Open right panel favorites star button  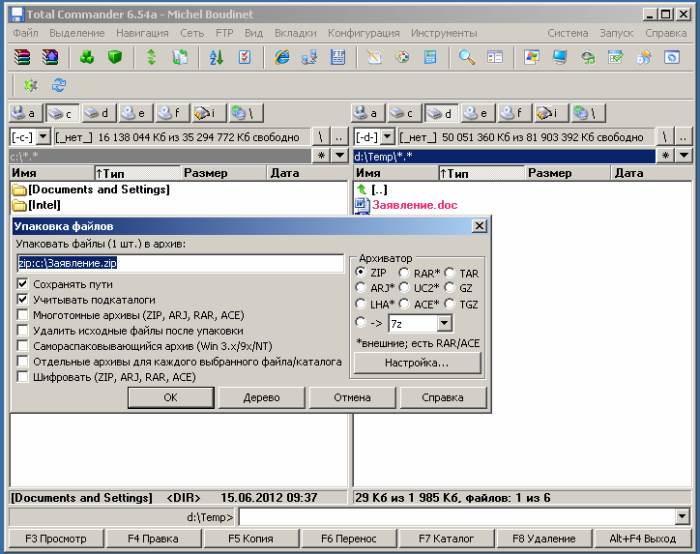[x=665, y=155]
